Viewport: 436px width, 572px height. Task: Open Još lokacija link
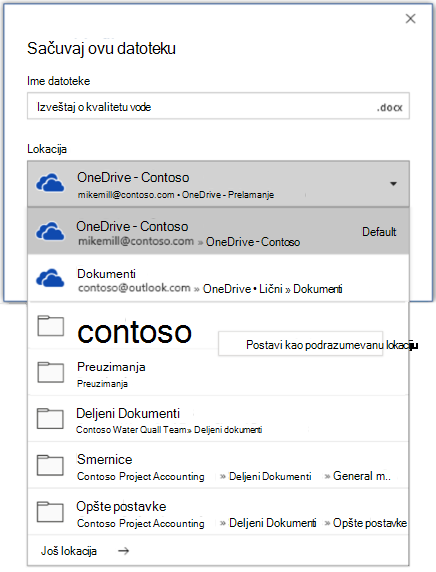(x=69, y=551)
